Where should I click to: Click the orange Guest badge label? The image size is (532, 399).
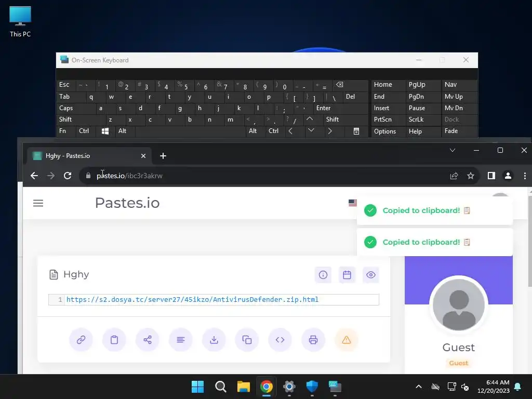click(x=458, y=363)
